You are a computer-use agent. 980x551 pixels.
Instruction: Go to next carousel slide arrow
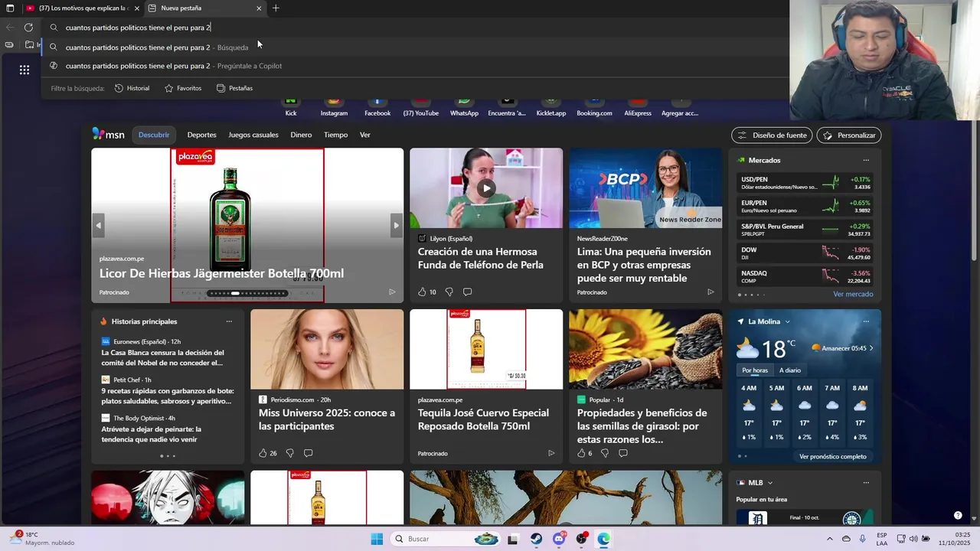396,225
